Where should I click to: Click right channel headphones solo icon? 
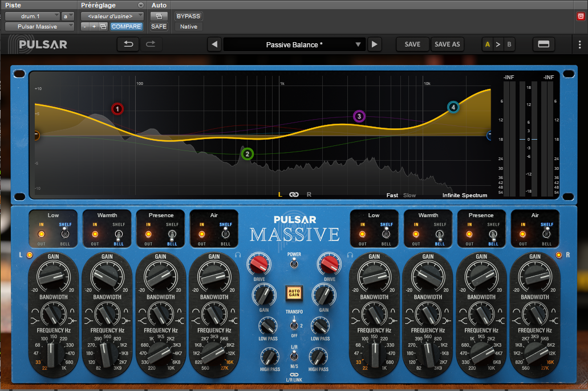pos(350,255)
